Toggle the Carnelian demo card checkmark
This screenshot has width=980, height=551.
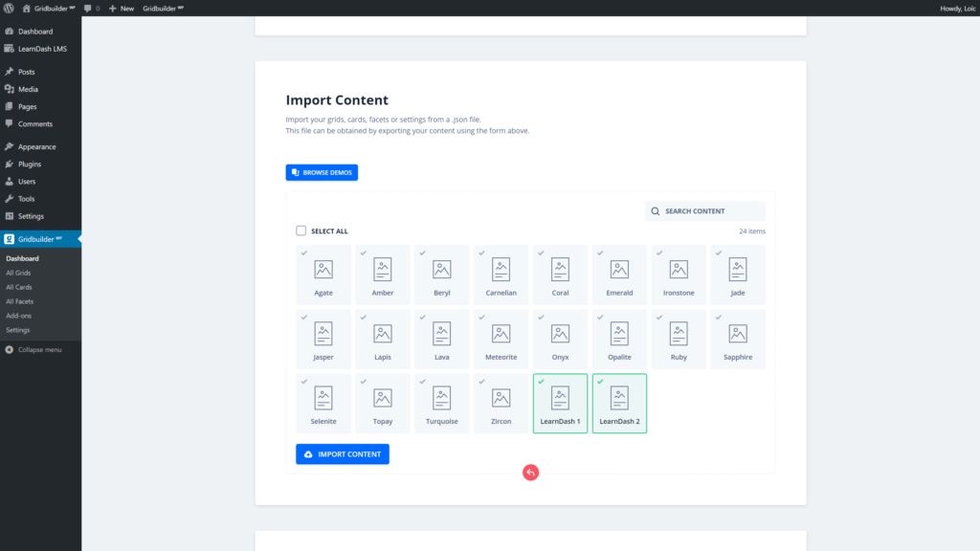pyautogui.click(x=482, y=253)
